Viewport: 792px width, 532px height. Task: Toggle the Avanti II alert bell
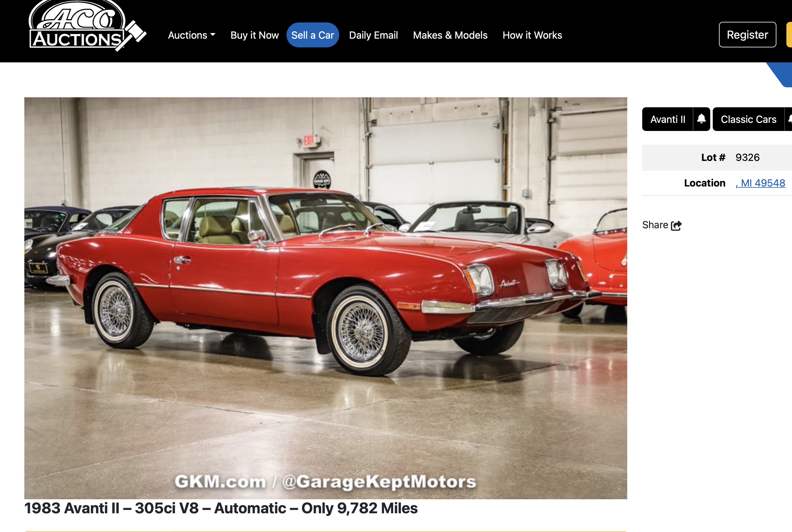(x=702, y=119)
